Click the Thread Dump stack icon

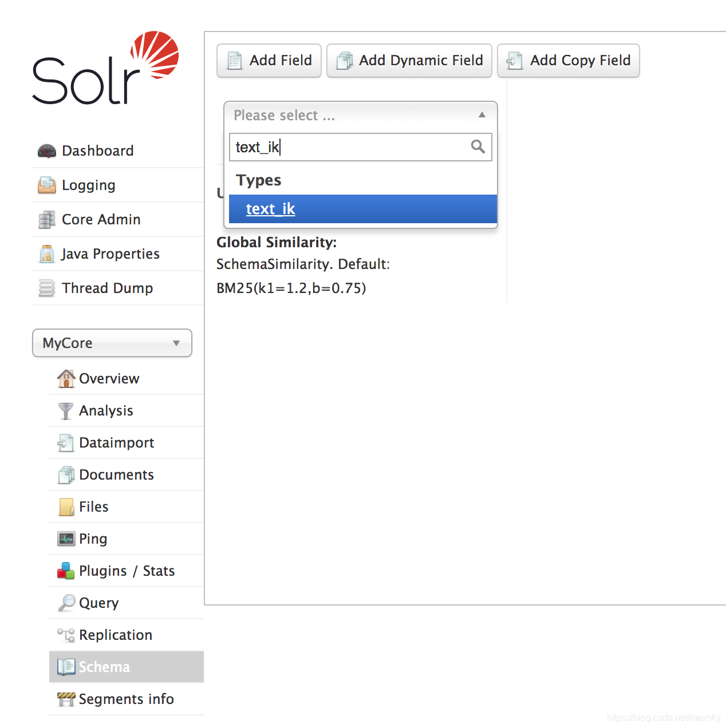click(47, 288)
